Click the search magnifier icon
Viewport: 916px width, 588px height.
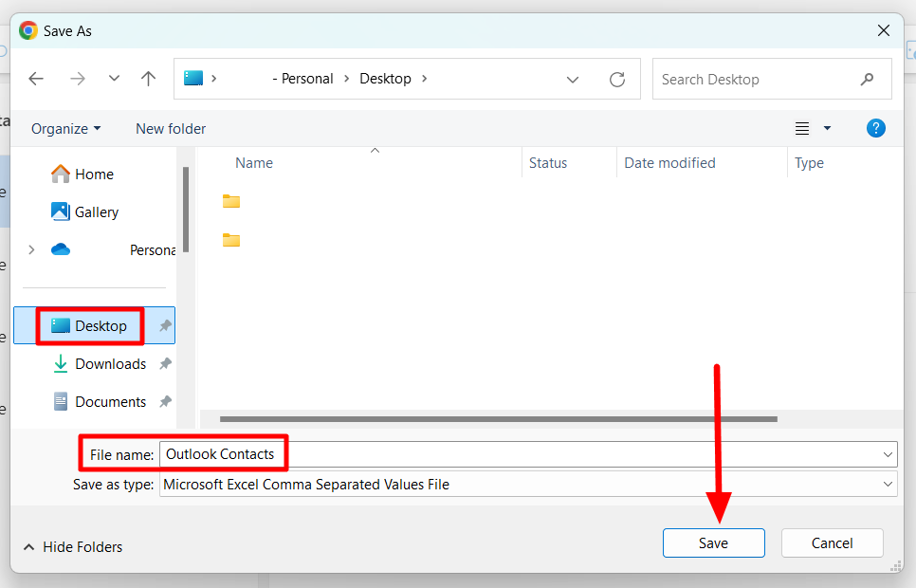868,79
